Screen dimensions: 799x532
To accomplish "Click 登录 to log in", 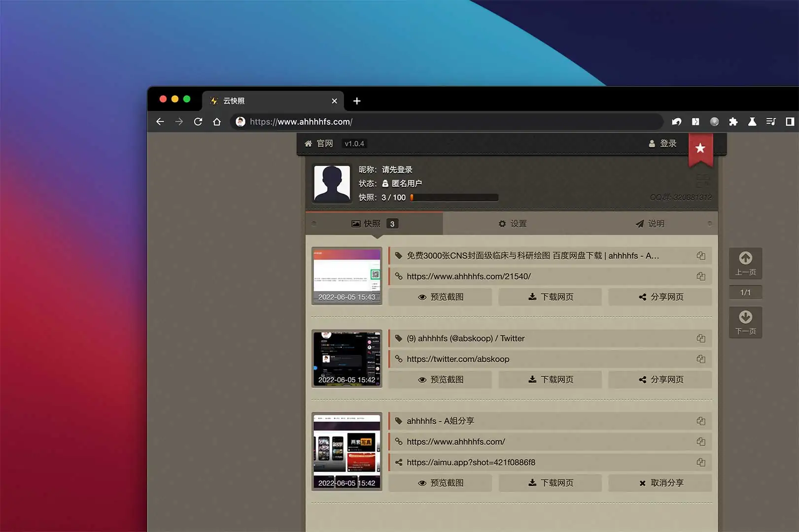I will pyautogui.click(x=662, y=143).
